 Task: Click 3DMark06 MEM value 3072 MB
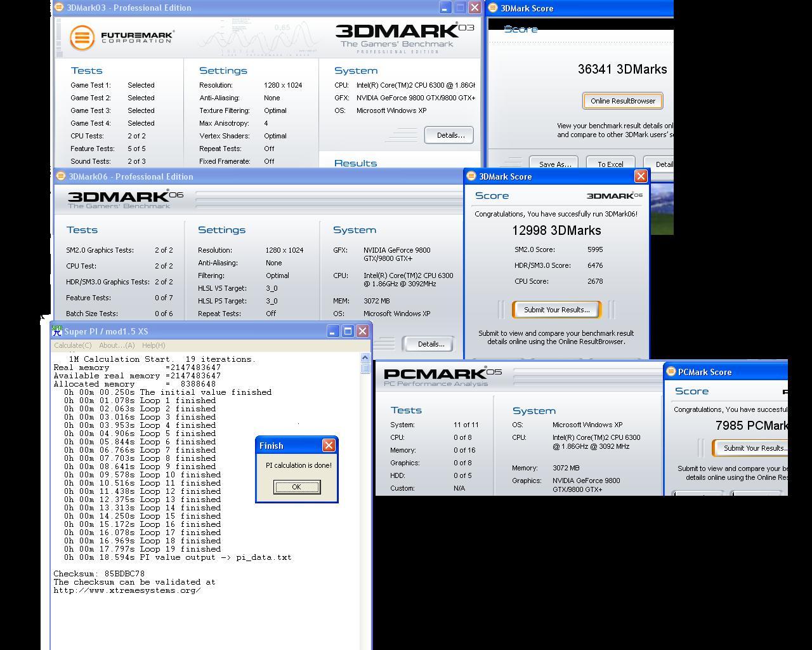click(377, 301)
